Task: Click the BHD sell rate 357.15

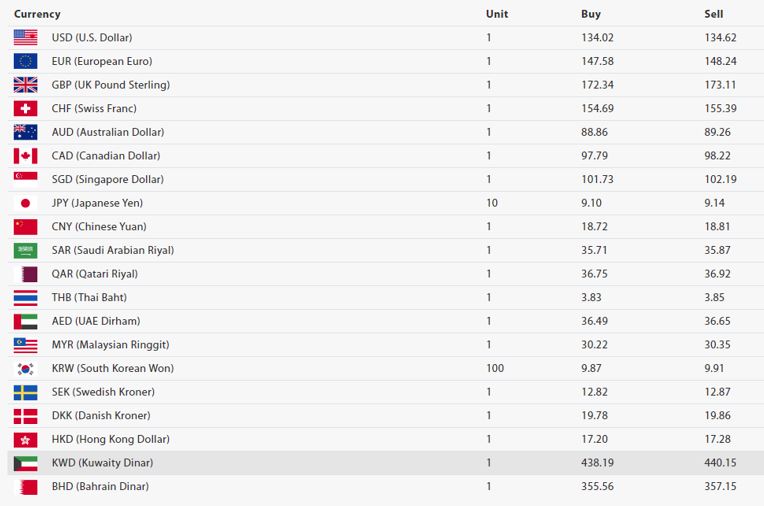Action: click(720, 486)
